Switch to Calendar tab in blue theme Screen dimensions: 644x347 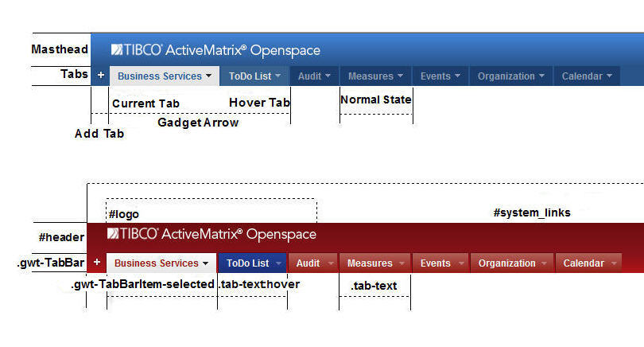click(587, 76)
